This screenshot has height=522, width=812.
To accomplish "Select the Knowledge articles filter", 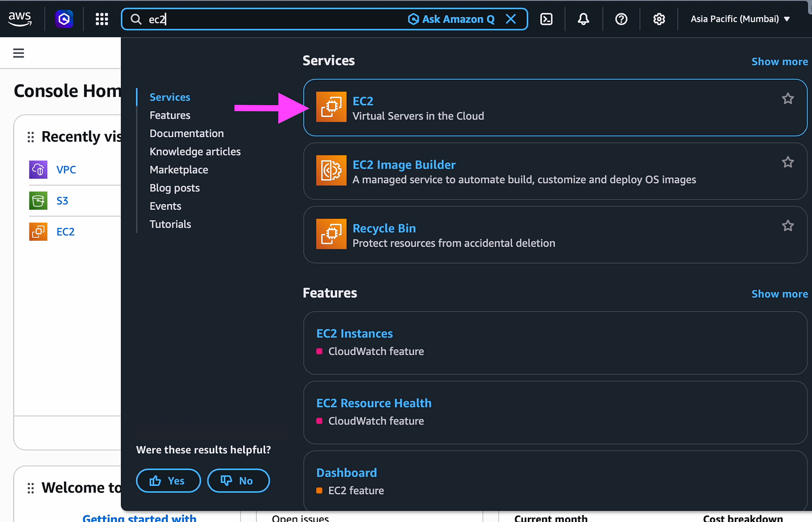I will point(195,151).
